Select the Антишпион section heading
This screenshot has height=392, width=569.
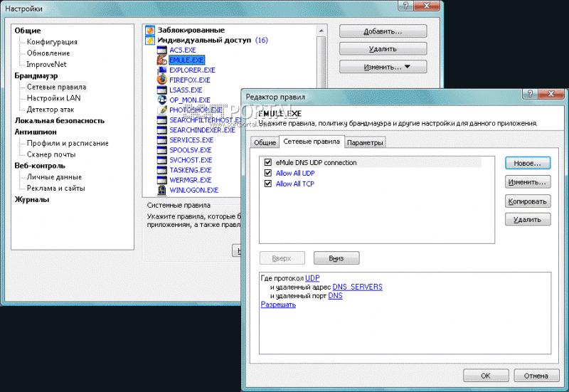(x=36, y=132)
